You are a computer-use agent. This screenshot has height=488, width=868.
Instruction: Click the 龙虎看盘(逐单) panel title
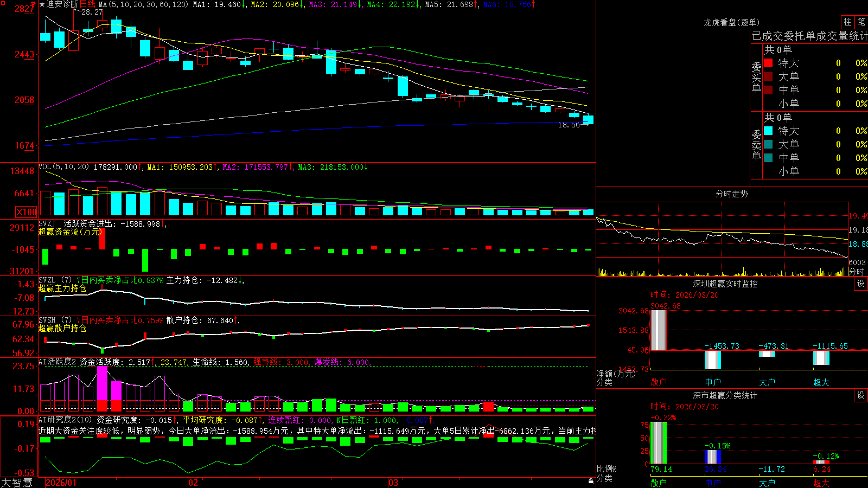coord(731,22)
